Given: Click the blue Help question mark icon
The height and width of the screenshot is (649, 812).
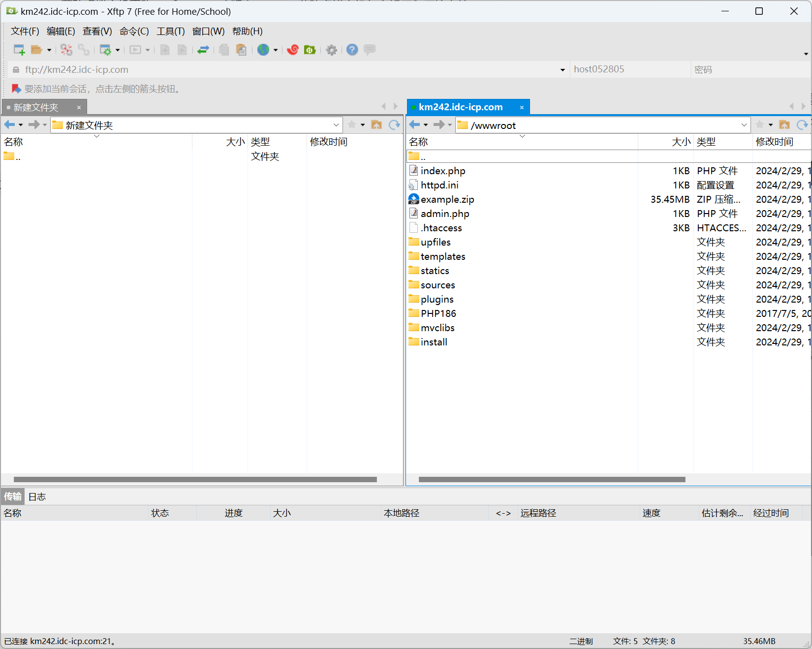Looking at the screenshot, I should point(352,50).
